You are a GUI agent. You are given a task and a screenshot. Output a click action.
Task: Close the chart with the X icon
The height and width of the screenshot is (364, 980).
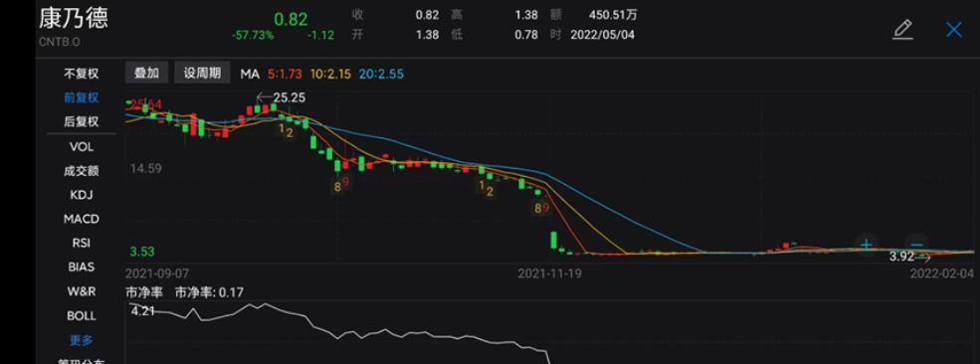pos(954,30)
